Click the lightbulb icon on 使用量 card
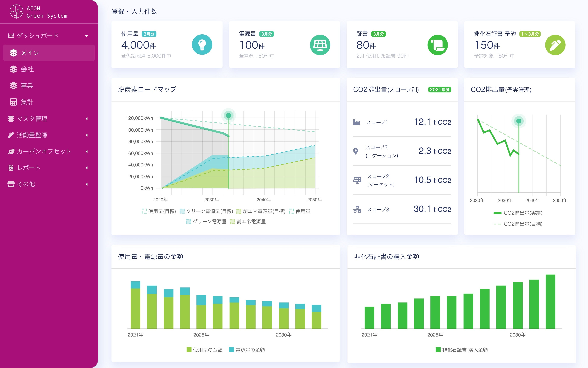Image resolution: width=588 pixels, height=368 pixels. [202, 45]
